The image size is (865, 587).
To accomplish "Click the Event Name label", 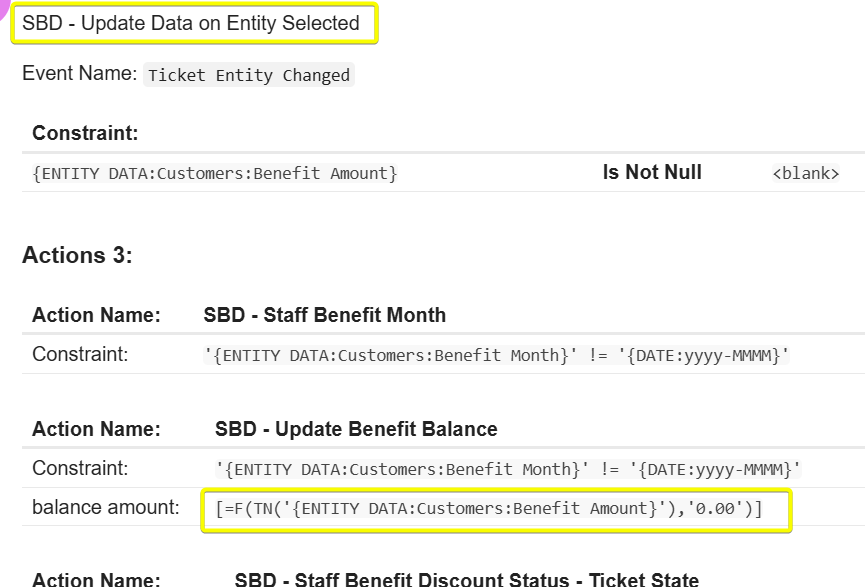I will [79, 74].
